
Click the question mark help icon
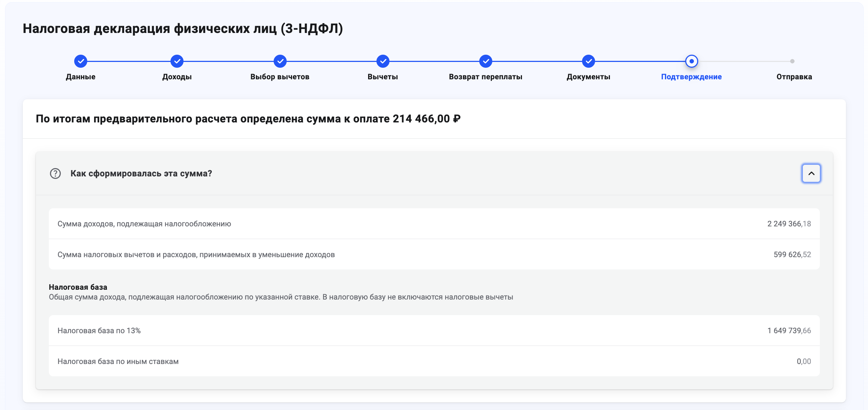[x=55, y=173]
